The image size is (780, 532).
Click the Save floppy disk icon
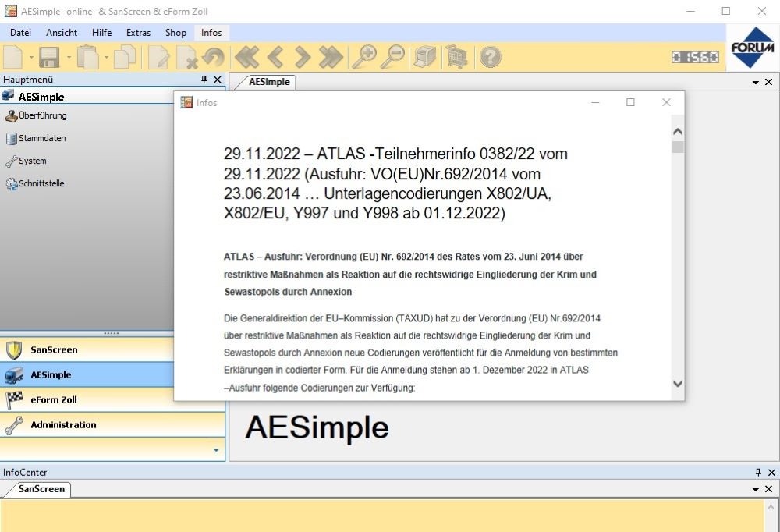click(x=49, y=57)
